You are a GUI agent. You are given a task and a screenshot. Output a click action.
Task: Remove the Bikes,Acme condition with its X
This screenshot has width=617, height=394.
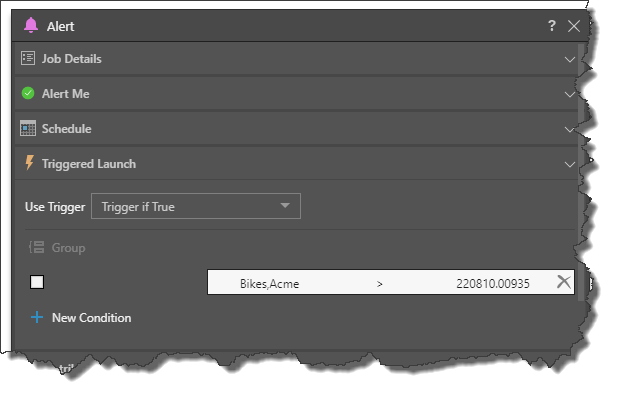564,282
